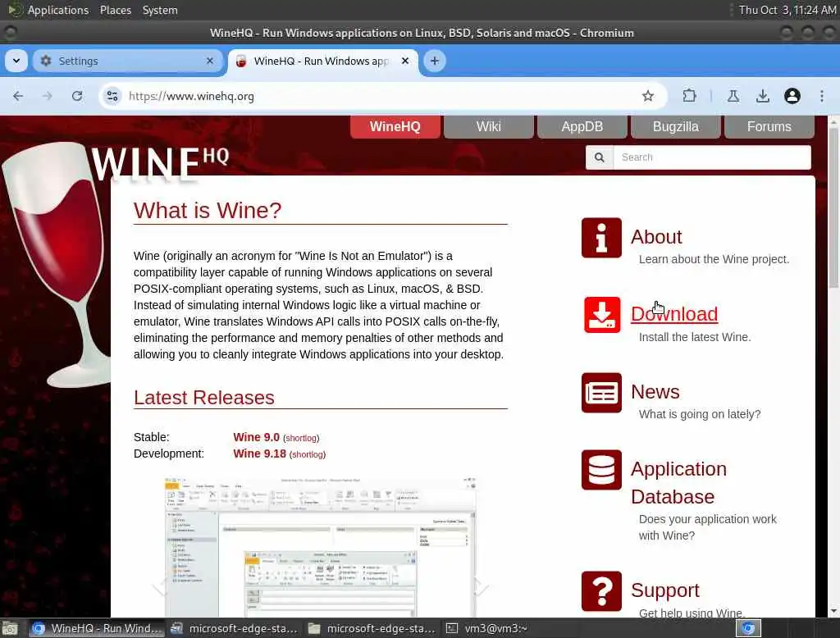Click the Support link
840x638 pixels.
[664, 590]
